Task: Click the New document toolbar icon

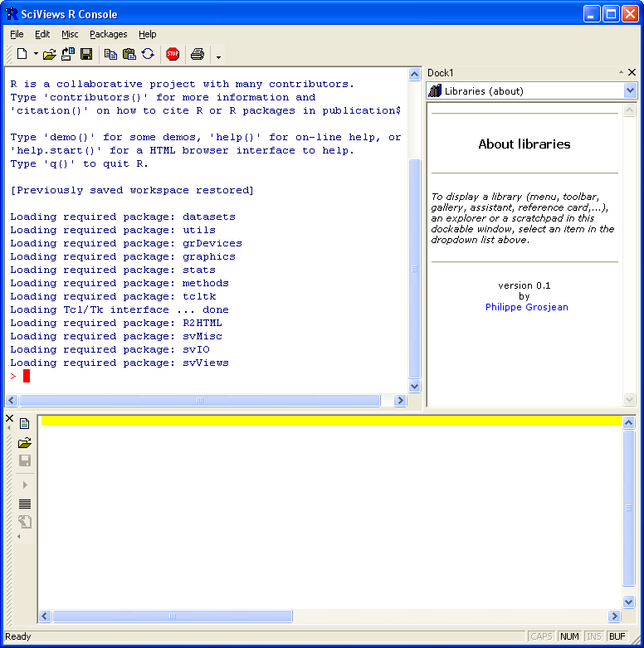Action: point(22,54)
